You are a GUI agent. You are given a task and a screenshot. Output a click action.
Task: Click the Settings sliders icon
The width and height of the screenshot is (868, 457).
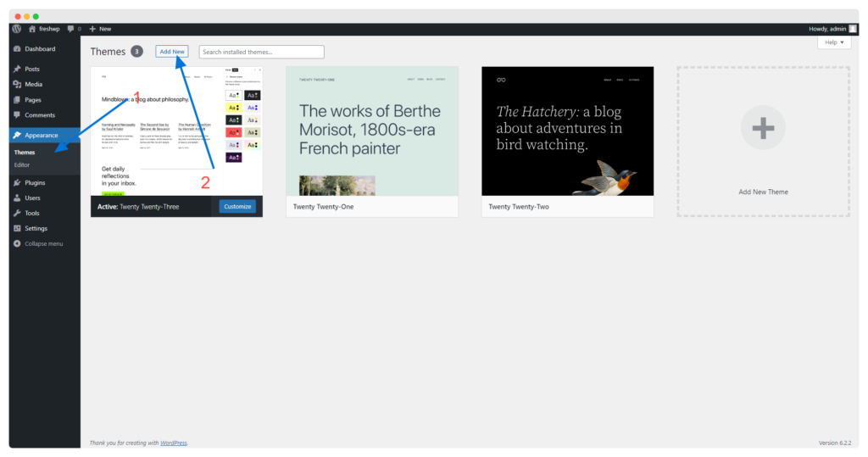coord(17,228)
